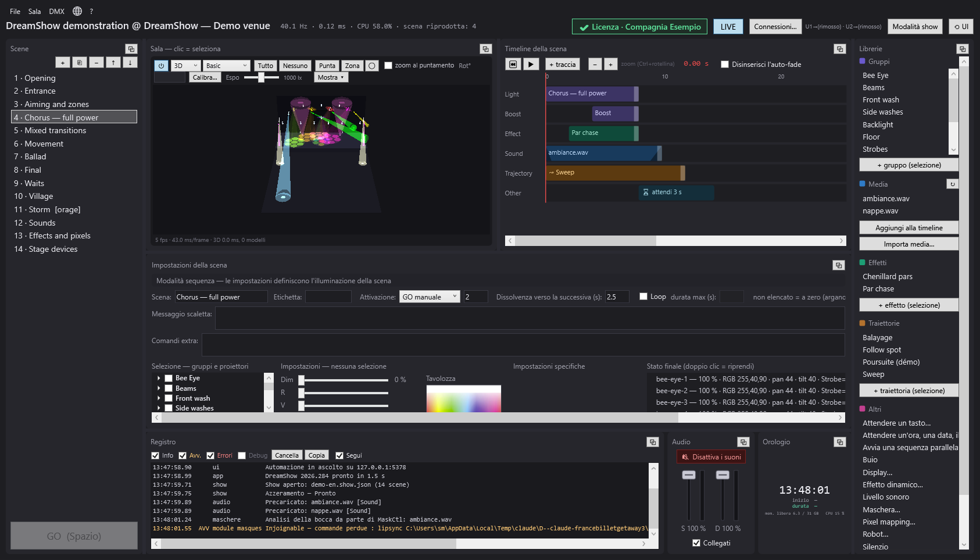
Task: Toggle the power button in Sala toolbar
Action: [162, 66]
